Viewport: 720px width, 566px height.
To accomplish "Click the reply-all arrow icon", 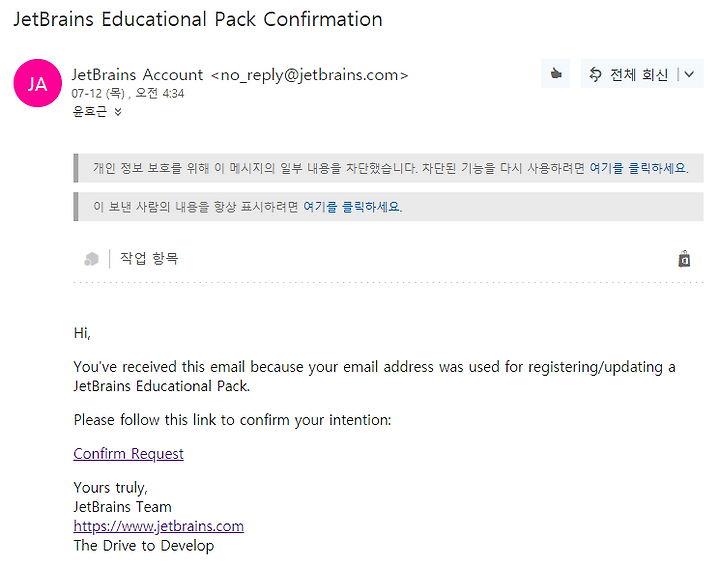I will 595,74.
